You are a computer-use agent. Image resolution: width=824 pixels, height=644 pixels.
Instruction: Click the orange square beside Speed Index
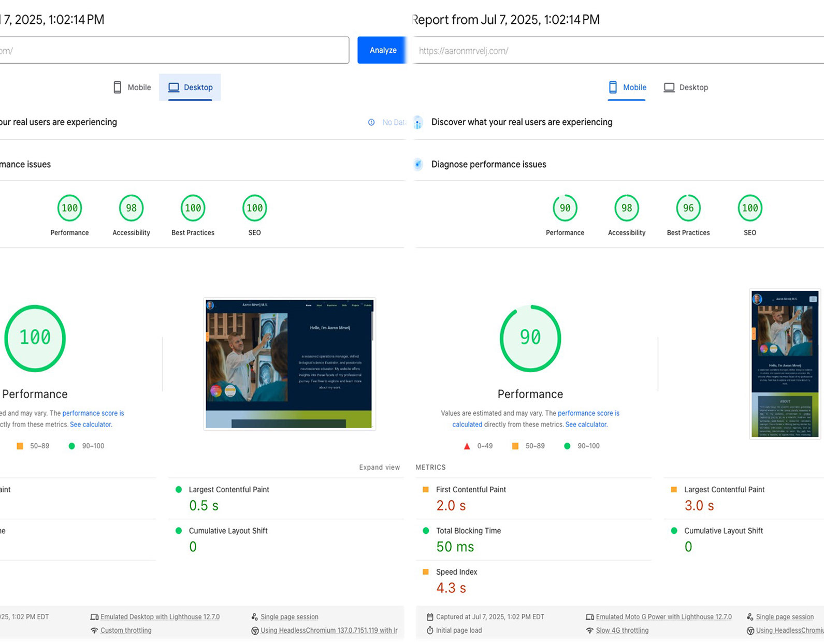point(426,572)
